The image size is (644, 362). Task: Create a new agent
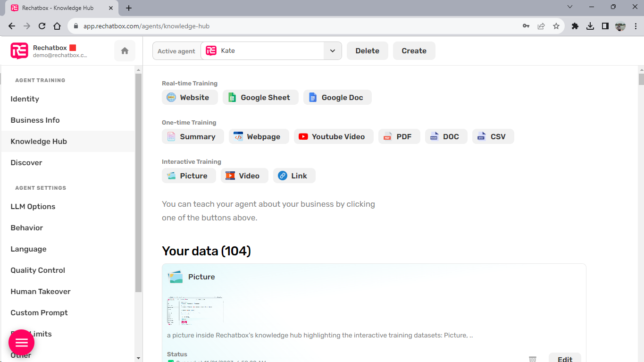point(414,51)
